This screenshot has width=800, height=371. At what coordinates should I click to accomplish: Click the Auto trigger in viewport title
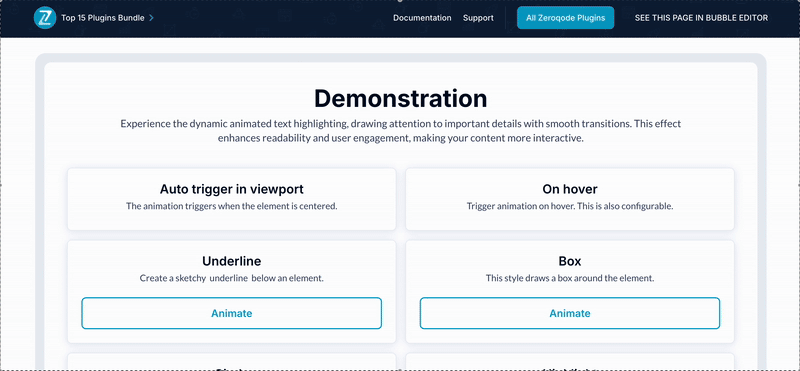(232, 189)
